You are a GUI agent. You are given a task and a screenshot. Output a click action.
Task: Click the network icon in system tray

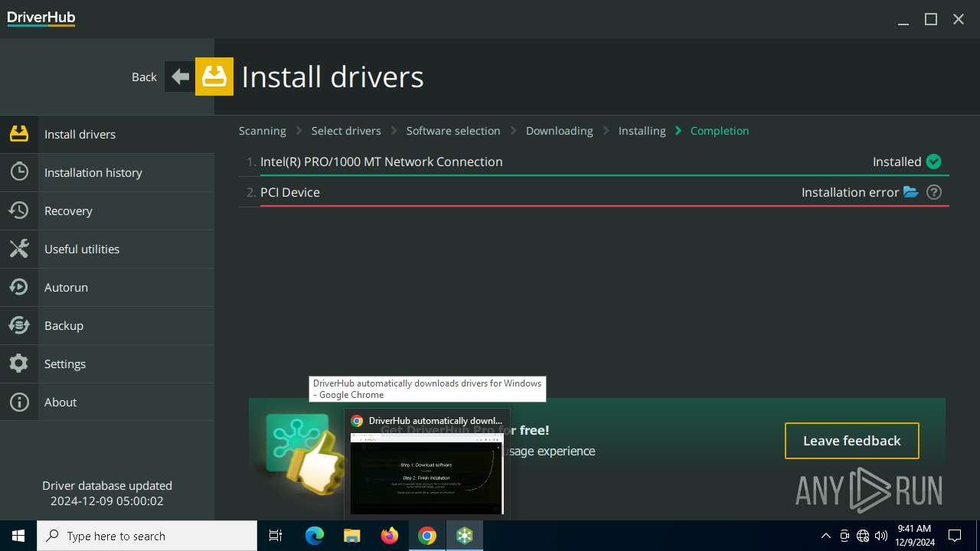pyautogui.click(x=863, y=536)
